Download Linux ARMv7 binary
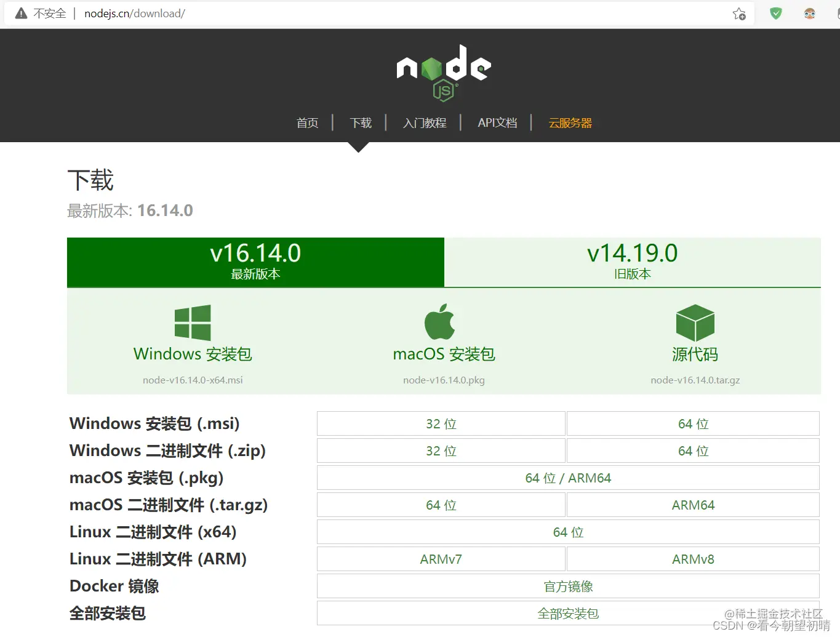This screenshot has height=637, width=840. point(441,559)
